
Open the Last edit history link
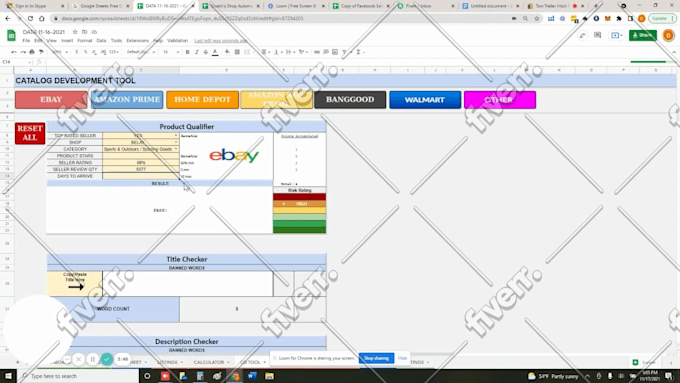click(221, 41)
